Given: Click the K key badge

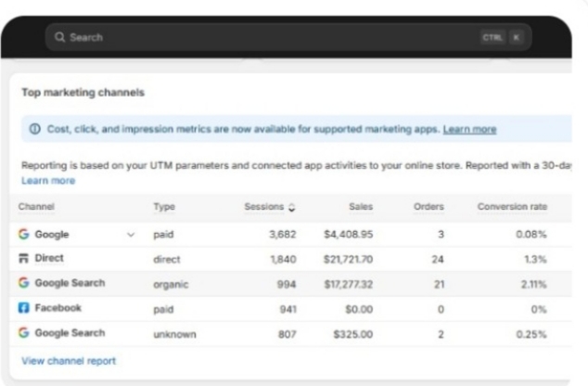Looking at the screenshot, I should tap(516, 37).
